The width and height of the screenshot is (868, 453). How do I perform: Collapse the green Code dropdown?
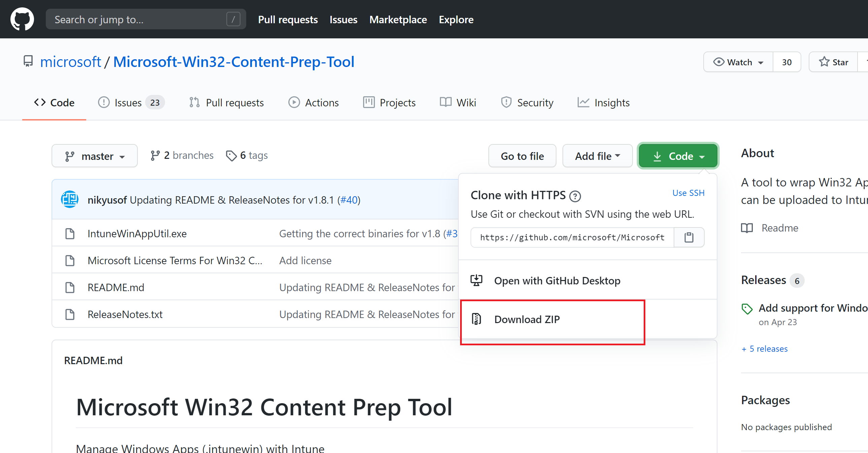click(678, 156)
